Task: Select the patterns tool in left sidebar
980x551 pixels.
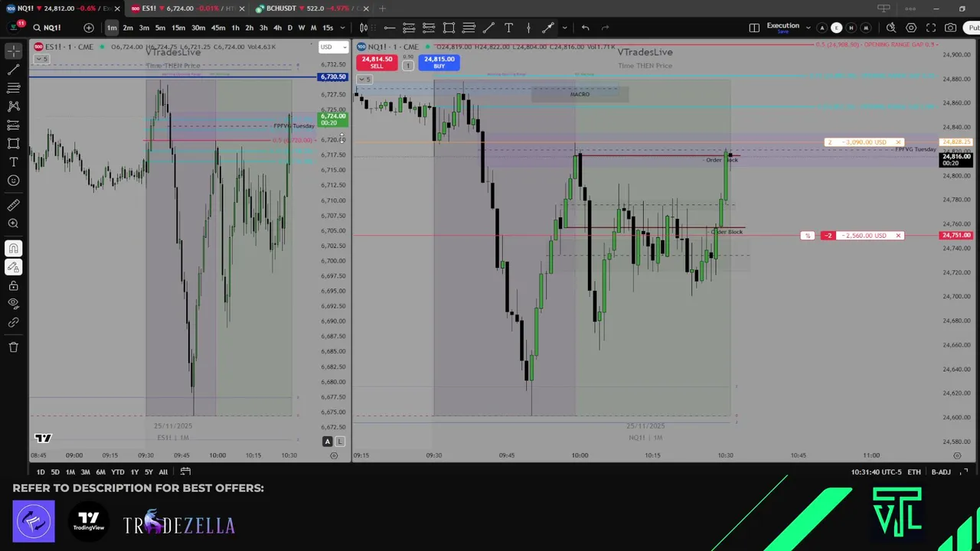Action: coord(14,106)
